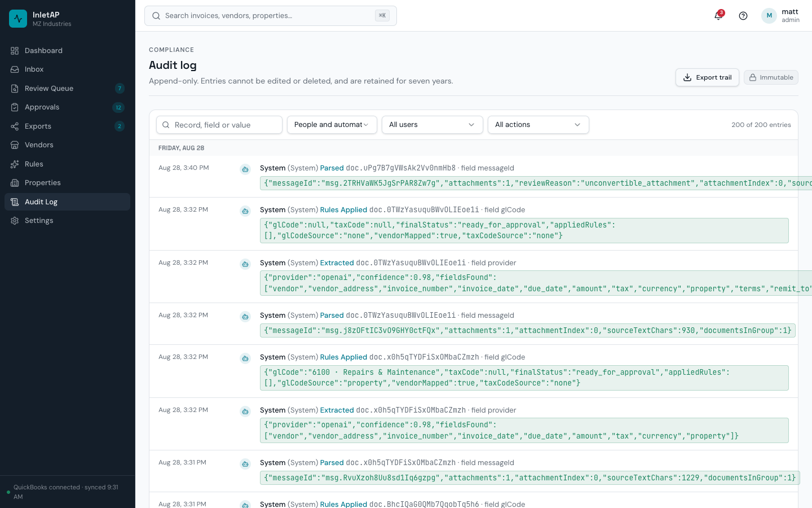This screenshot has width=812, height=508.
Task: Go to Vendors
Action: 67,145
